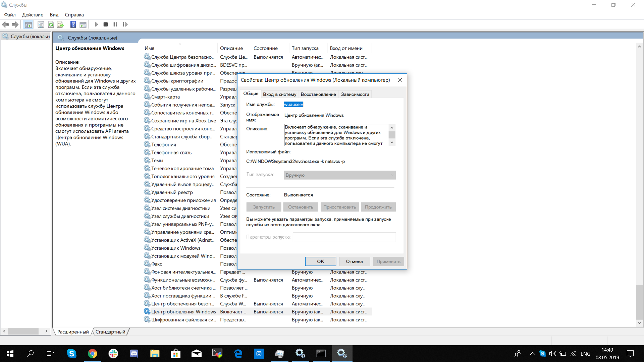644x362 pixels.
Task: Click the Start service play icon
Action: pyautogui.click(x=96, y=24)
